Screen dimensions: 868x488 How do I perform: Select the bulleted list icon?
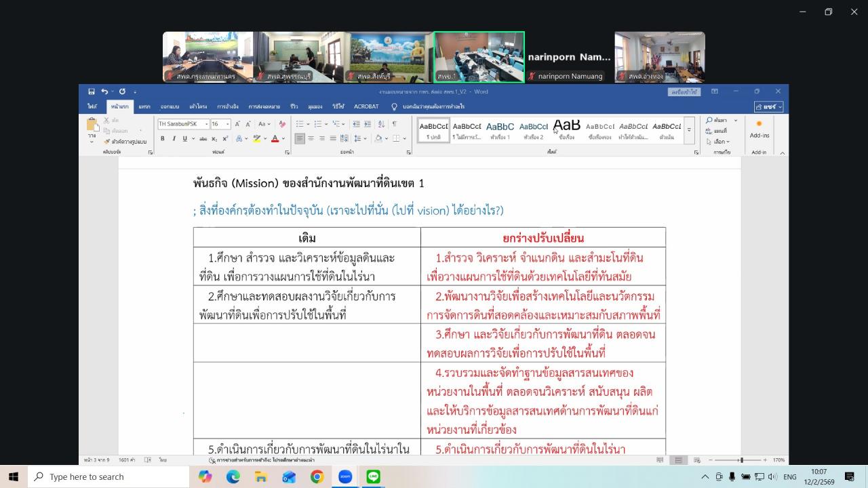[300, 124]
